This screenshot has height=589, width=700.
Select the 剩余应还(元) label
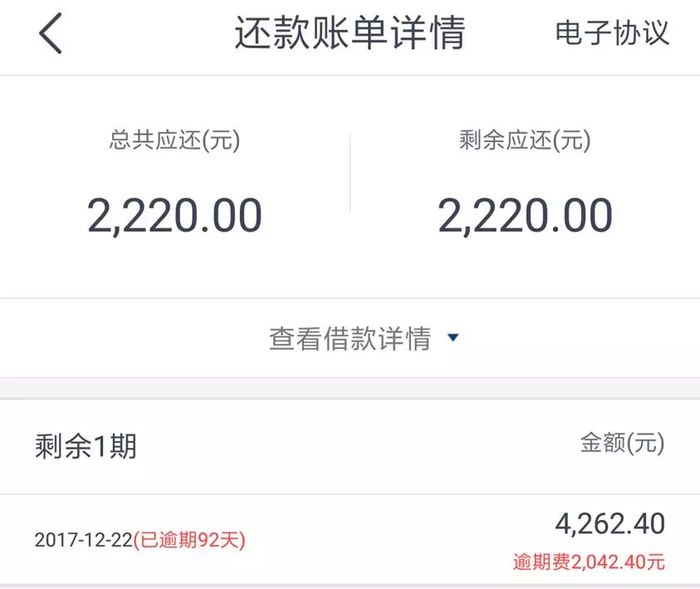525,140
